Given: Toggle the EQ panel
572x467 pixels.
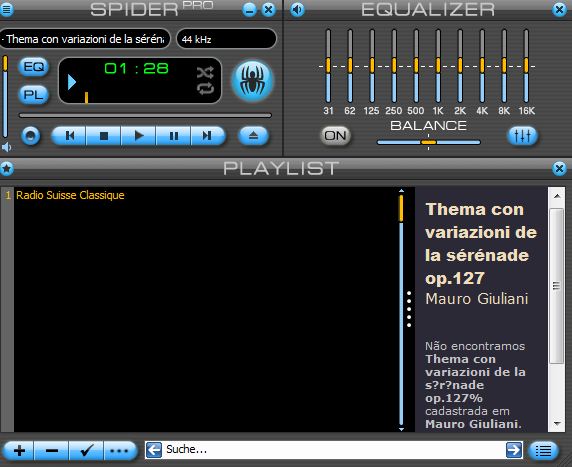Looking at the screenshot, I should point(34,67).
